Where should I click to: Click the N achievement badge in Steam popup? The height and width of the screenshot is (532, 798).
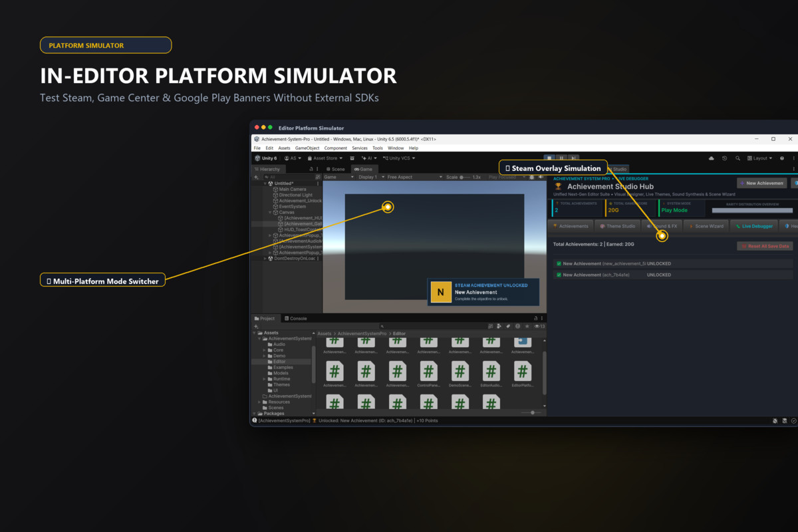tap(441, 293)
